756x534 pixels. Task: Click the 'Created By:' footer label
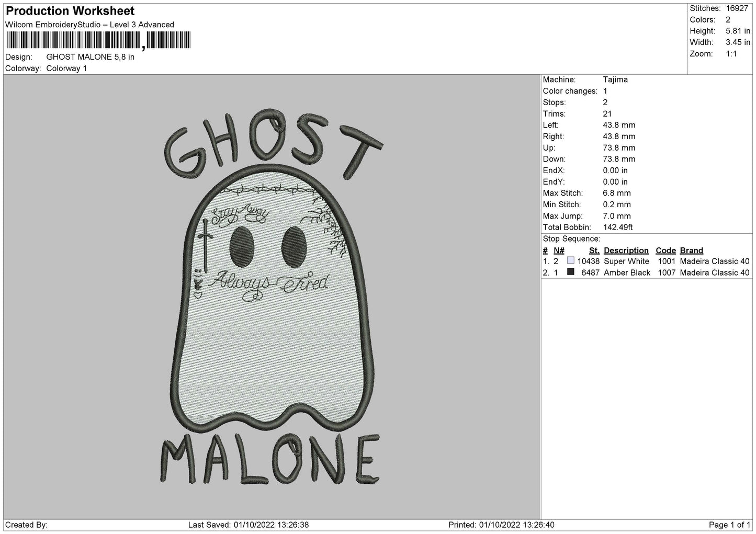(x=27, y=525)
